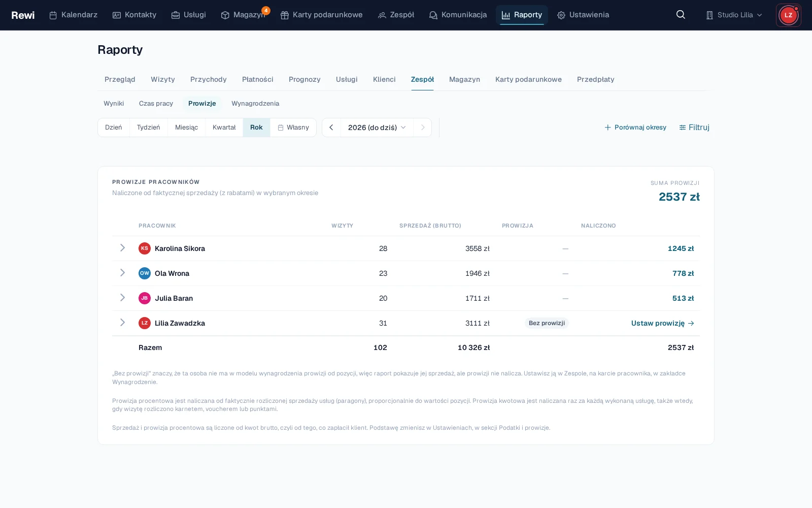The image size is (812, 508).
Task: Click Ustaw prowizję link for Lilia Zawadzka
Action: 663,323
